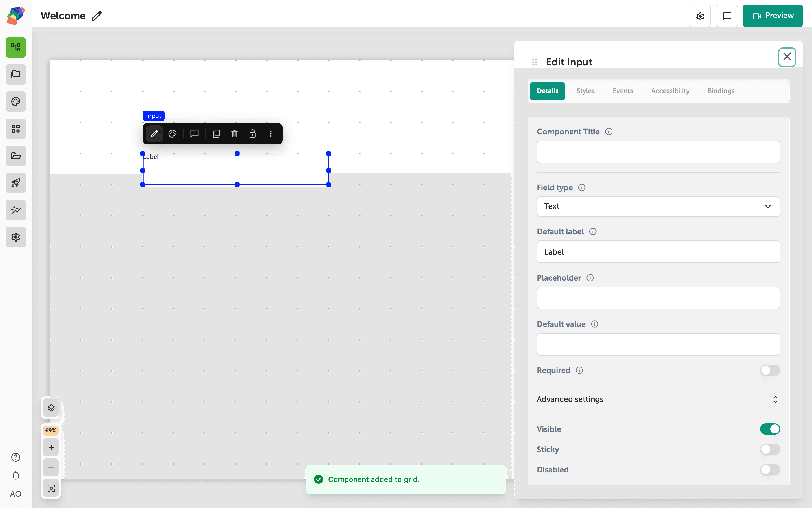Zoom out the canvas with minus button

(x=51, y=468)
